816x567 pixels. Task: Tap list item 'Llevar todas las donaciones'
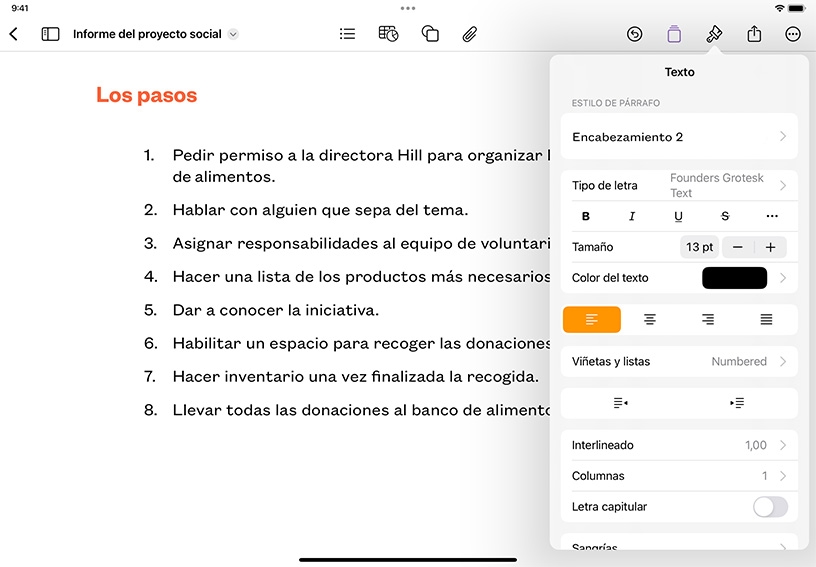(361, 410)
